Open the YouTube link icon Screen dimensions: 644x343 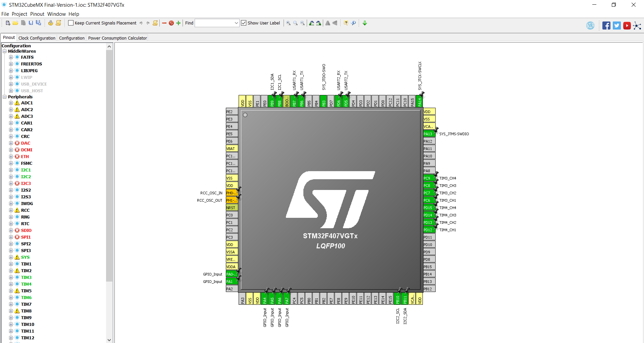pos(627,26)
